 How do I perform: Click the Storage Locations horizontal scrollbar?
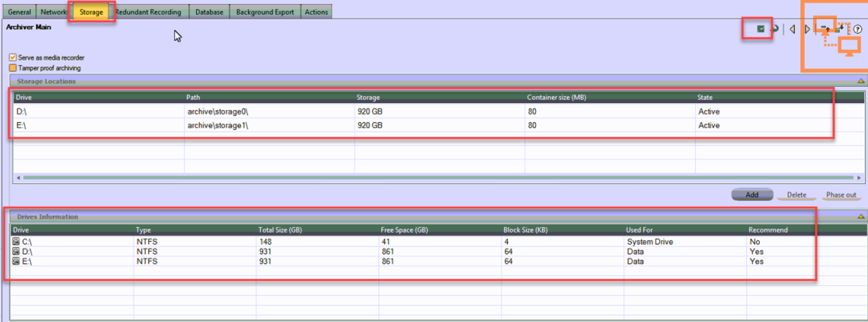[x=438, y=178]
